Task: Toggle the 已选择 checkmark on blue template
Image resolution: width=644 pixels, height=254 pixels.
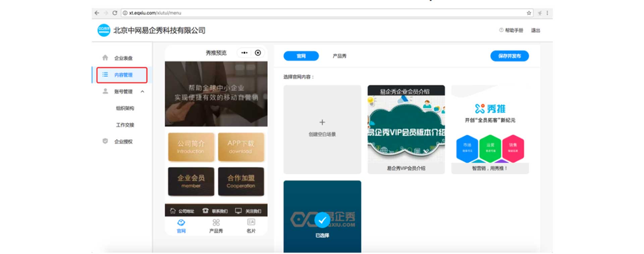Action: coord(322,220)
